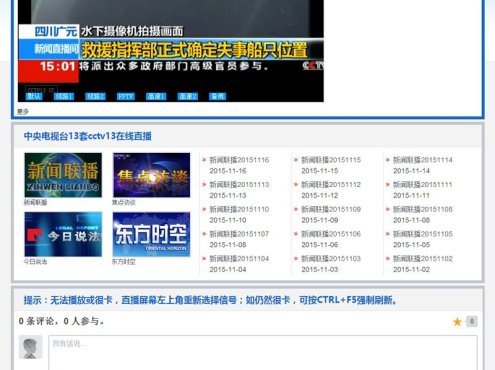Switch player to PPTV source

pos(126,96)
